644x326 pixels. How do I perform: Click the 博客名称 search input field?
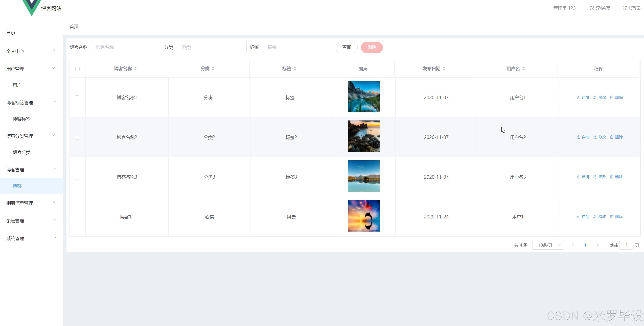pyautogui.click(x=126, y=47)
